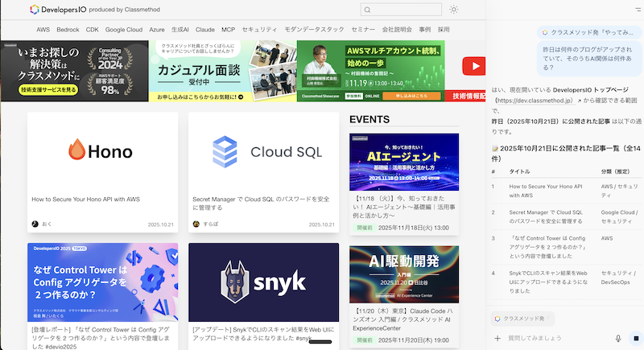
Task: Click the author avatar next to おく
Action: pos(35,224)
